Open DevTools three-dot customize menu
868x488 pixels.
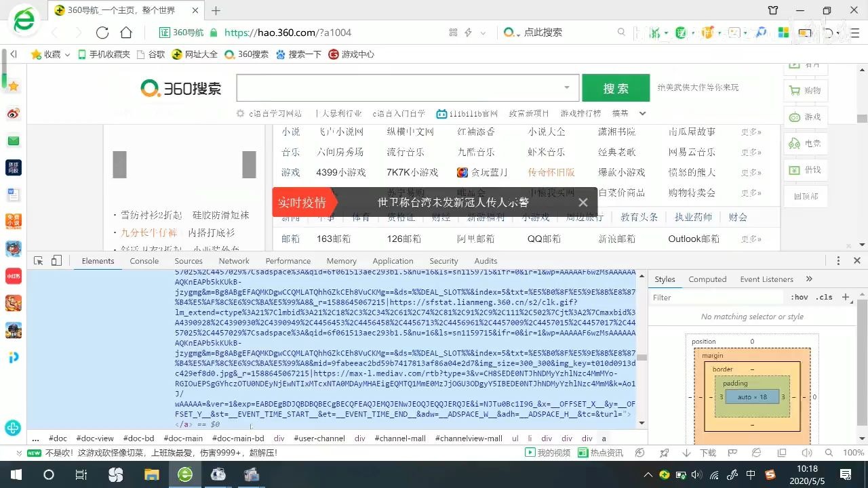(838, 261)
